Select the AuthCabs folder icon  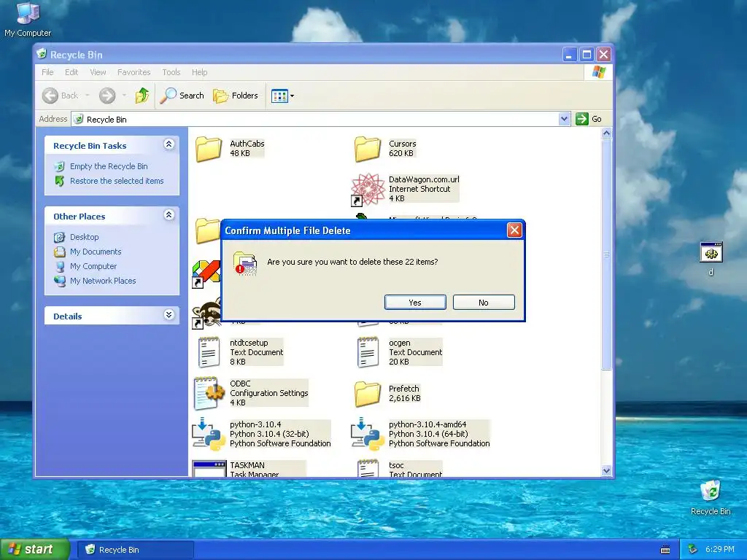pyautogui.click(x=208, y=149)
